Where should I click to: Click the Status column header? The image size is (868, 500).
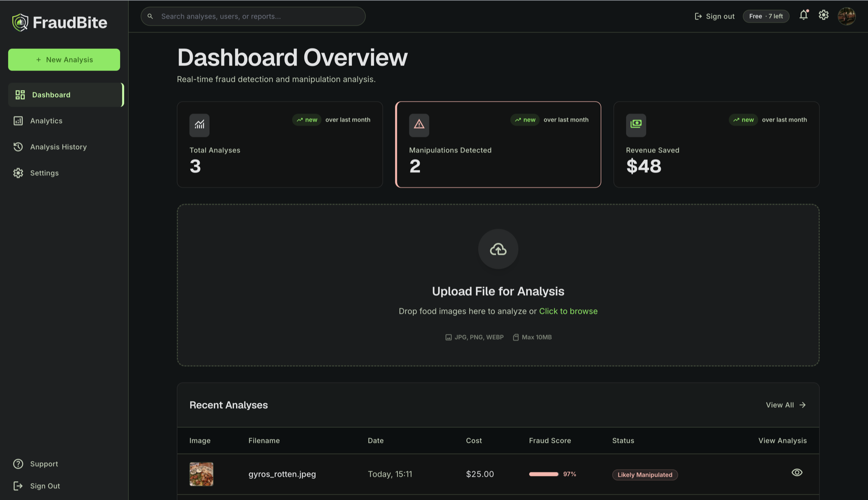tap(623, 440)
